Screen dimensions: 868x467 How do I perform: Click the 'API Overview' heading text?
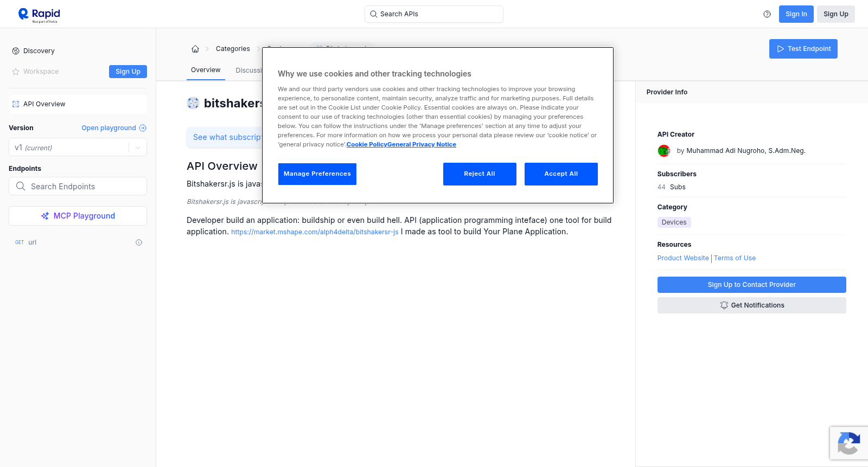(x=222, y=166)
